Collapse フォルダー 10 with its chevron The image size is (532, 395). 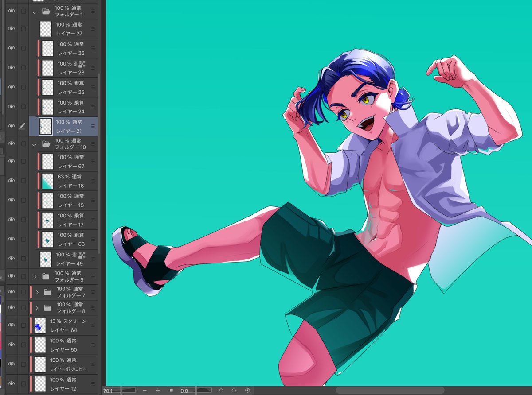[34, 144]
